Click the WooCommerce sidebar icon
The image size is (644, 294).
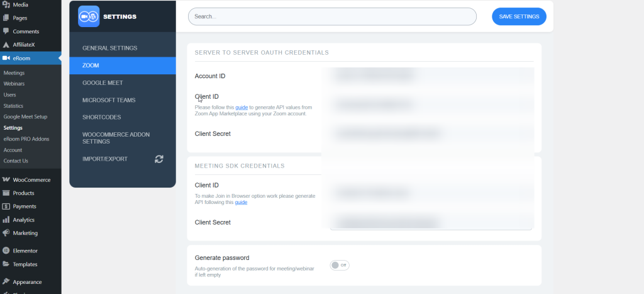6,179
